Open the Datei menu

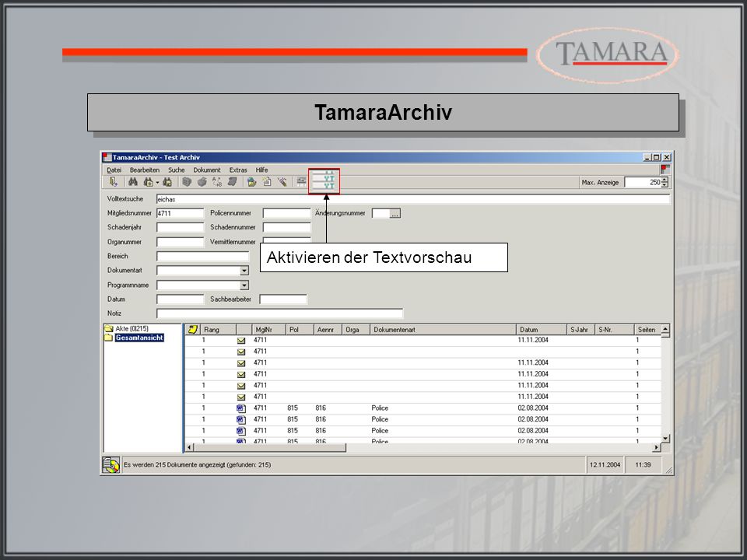114,170
